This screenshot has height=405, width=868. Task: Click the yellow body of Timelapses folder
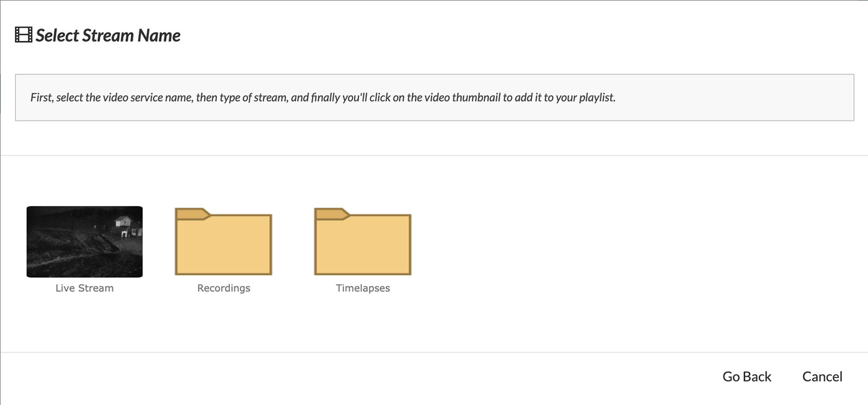[x=363, y=245]
